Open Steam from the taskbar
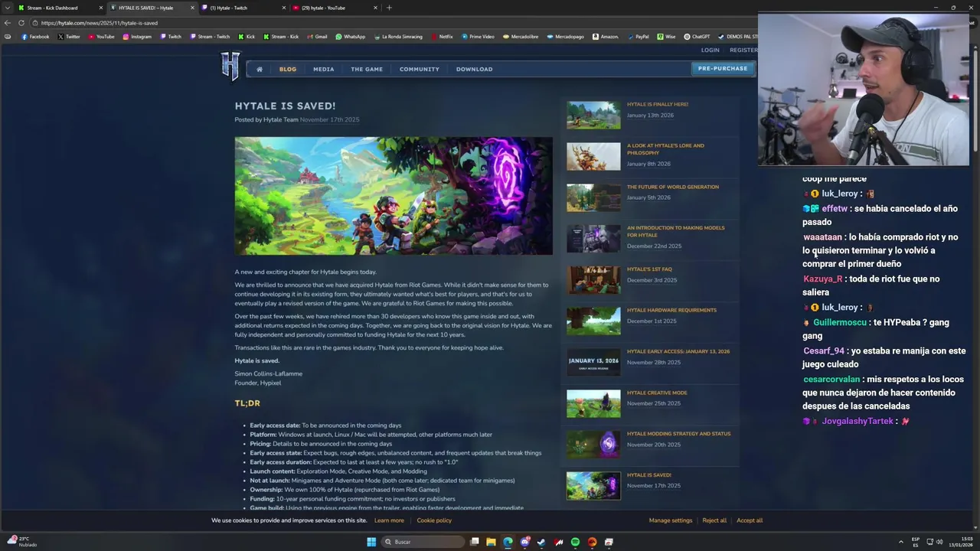The width and height of the screenshot is (980, 551). [541, 542]
